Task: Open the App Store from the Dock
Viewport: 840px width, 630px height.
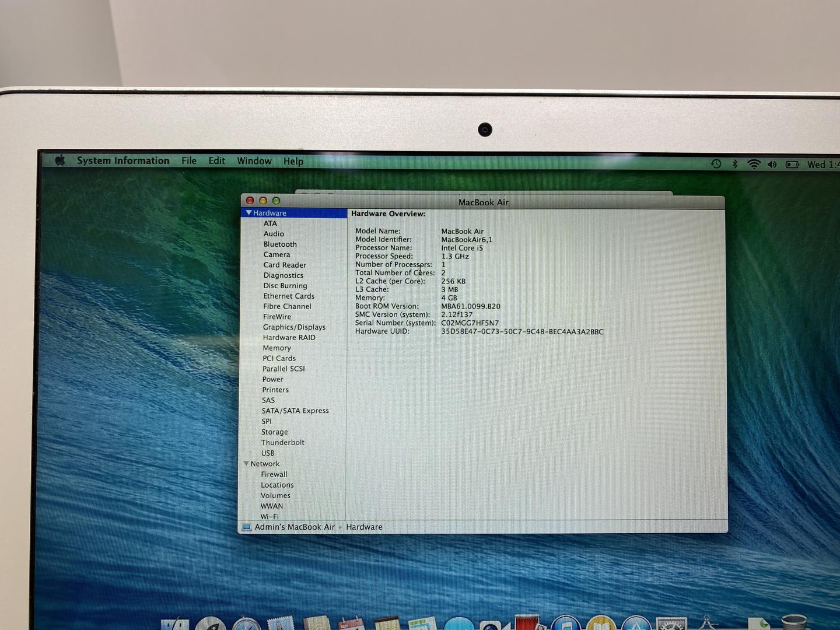Action: coord(636,624)
